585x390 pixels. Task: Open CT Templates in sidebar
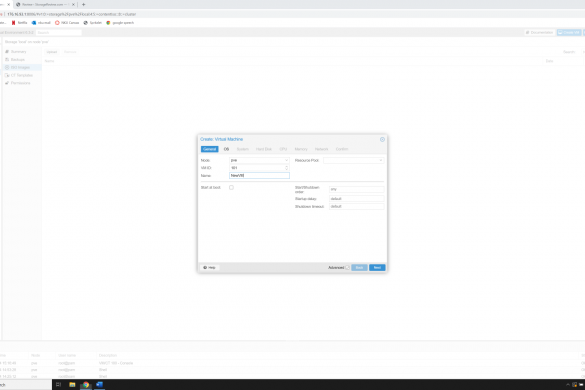[x=22, y=75]
